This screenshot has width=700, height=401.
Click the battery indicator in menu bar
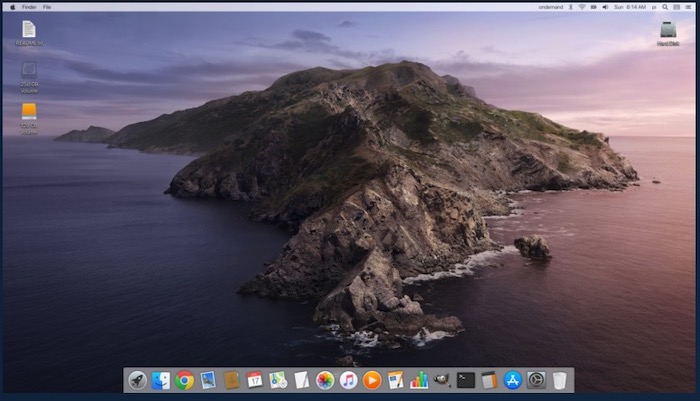pos(594,7)
